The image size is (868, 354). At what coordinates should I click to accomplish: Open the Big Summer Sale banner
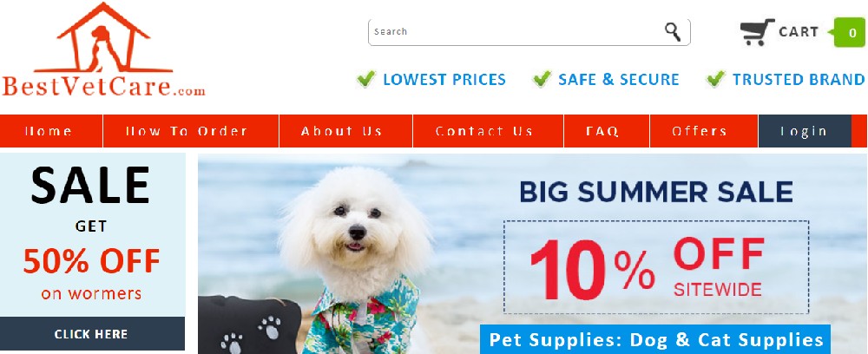click(x=533, y=253)
